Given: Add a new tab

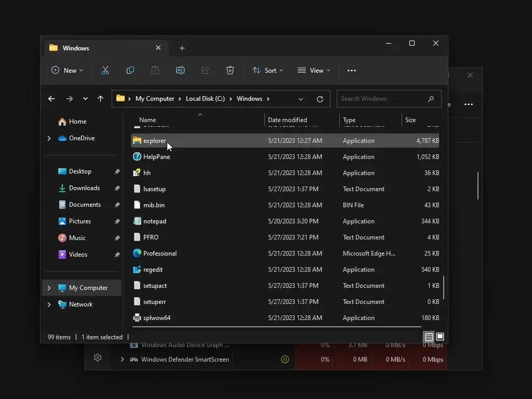Looking at the screenshot, I should [x=182, y=48].
